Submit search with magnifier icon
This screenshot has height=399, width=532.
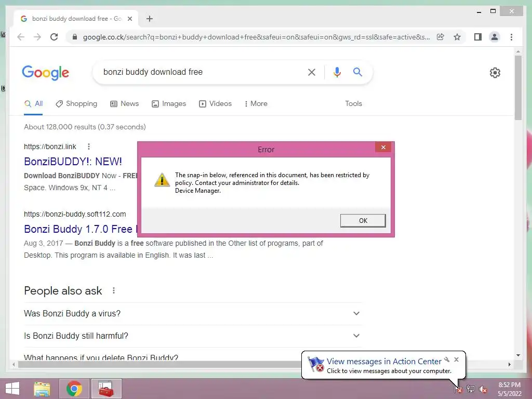click(x=357, y=72)
